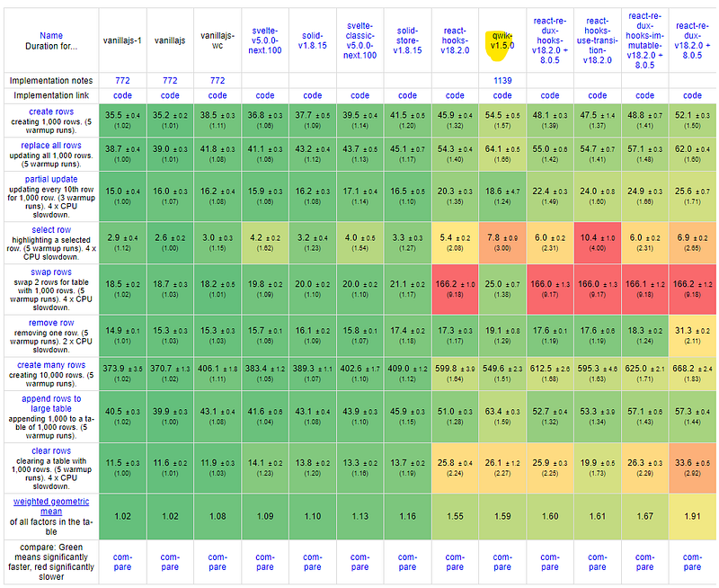Click the 54.5 create rows cell for qwik
The image size is (719, 588).
[x=502, y=120]
